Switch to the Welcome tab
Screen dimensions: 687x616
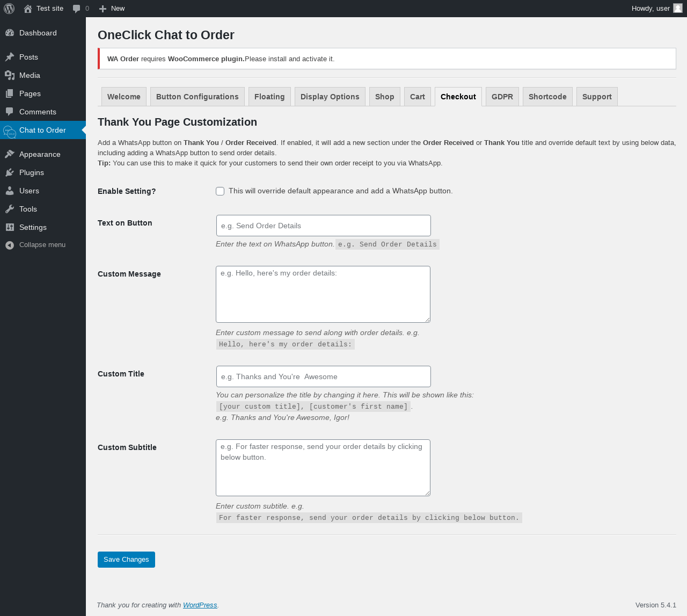point(124,97)
